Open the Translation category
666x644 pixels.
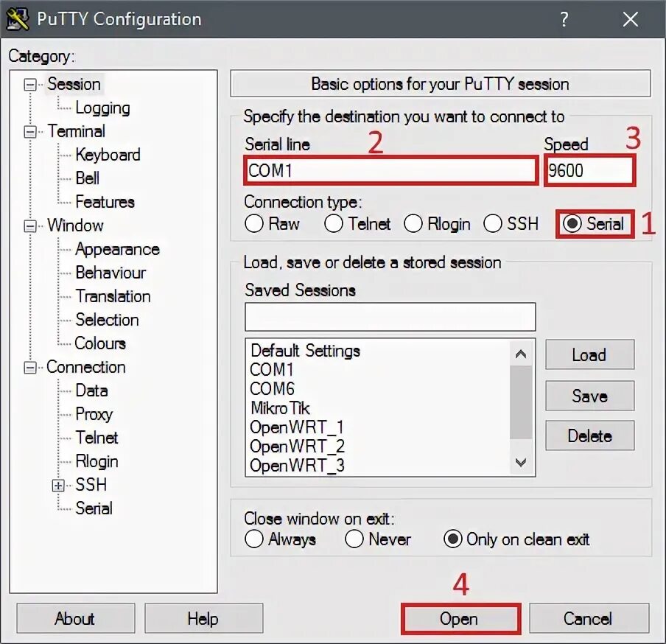click(x=113, y=296)
